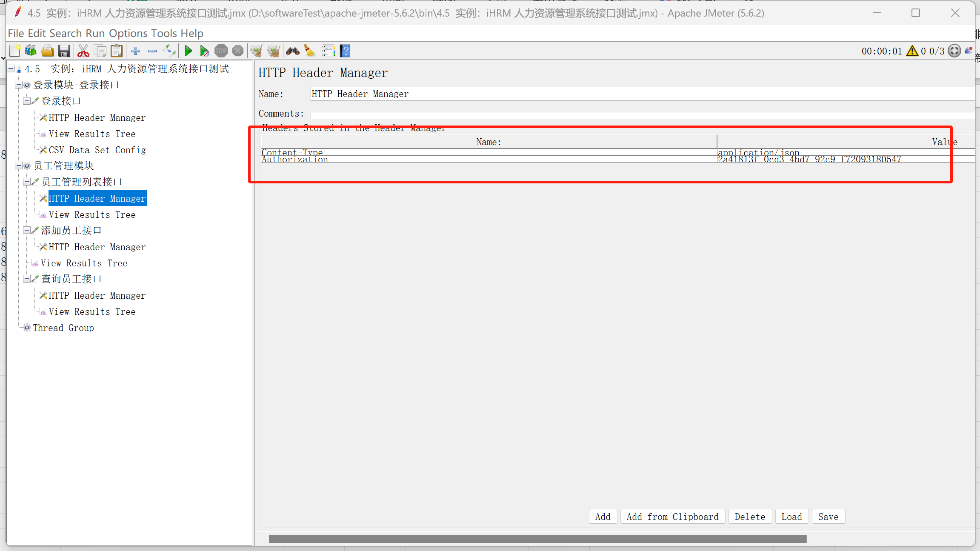Click the Function Helper dialog icon

328,51
